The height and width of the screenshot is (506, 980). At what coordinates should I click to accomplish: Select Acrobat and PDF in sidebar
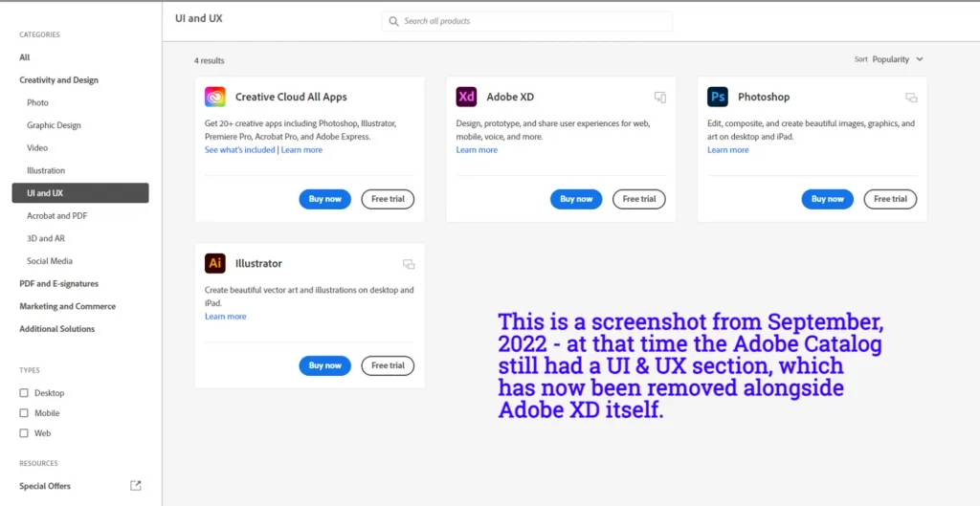[x=56, y=216]
